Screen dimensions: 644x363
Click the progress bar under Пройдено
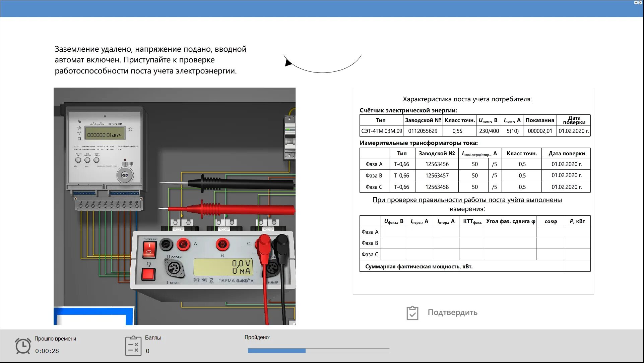(318, 351)
